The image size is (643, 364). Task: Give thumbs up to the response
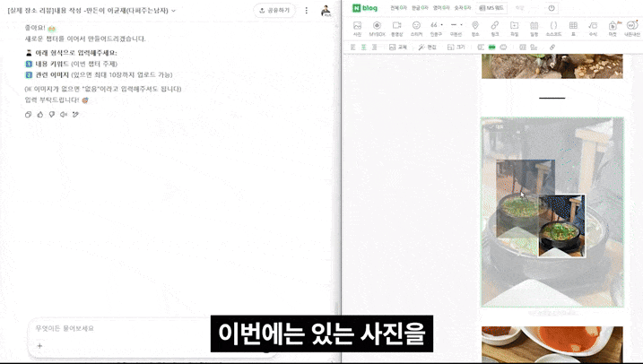click(40, 114)
